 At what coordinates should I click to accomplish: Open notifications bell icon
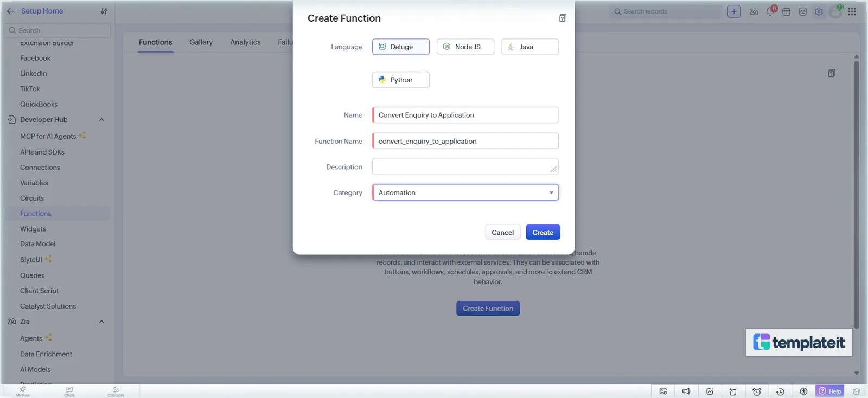pyautogui.click(x=770, y=11)
